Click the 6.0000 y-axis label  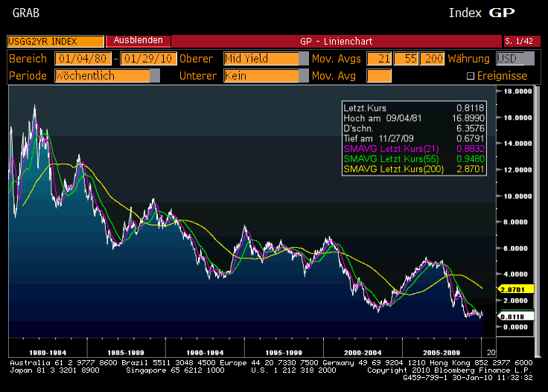[515, 248]
